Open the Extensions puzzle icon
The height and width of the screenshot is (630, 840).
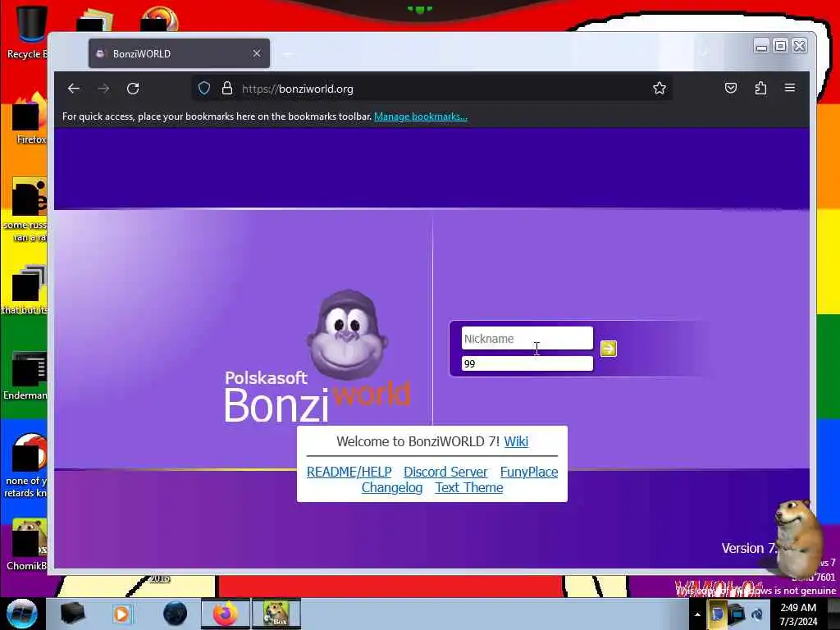[760, 88]
